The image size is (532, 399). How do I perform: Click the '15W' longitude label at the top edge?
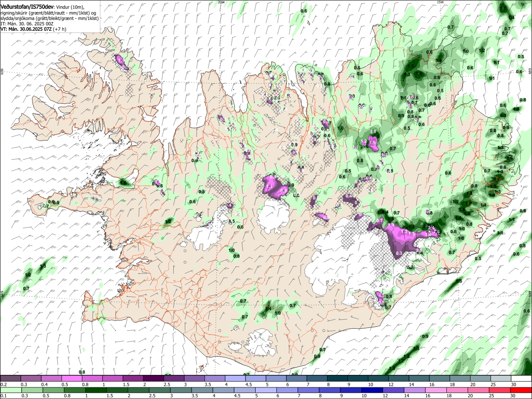pyautogui.click(x=440, y=2)
